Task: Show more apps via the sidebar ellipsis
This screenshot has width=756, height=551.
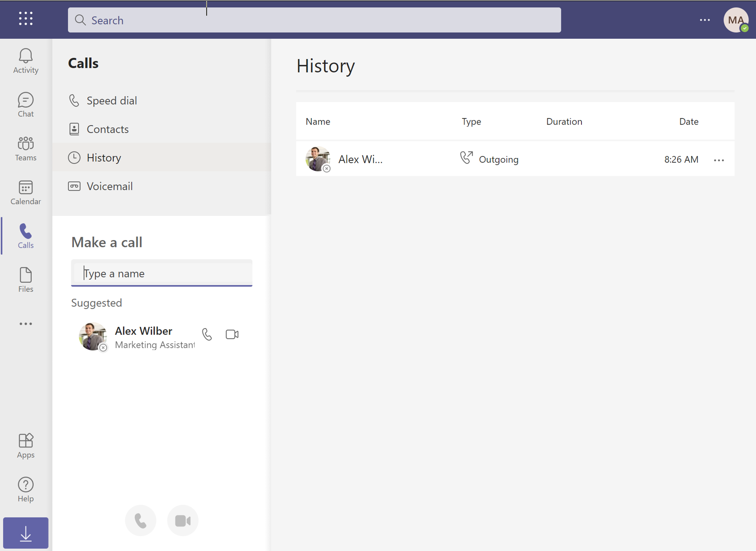Action: click(x=25, y=324)
